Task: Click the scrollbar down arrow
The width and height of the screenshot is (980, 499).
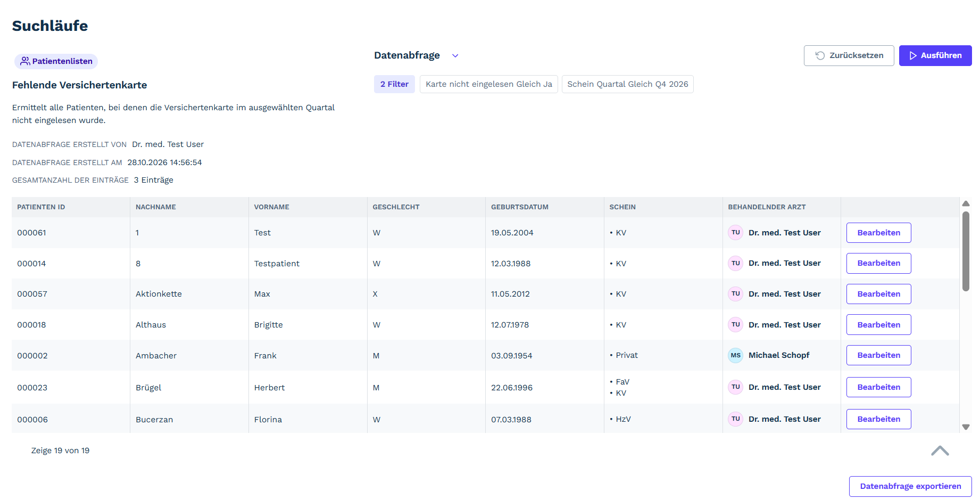Action: [x=966, y=427]
